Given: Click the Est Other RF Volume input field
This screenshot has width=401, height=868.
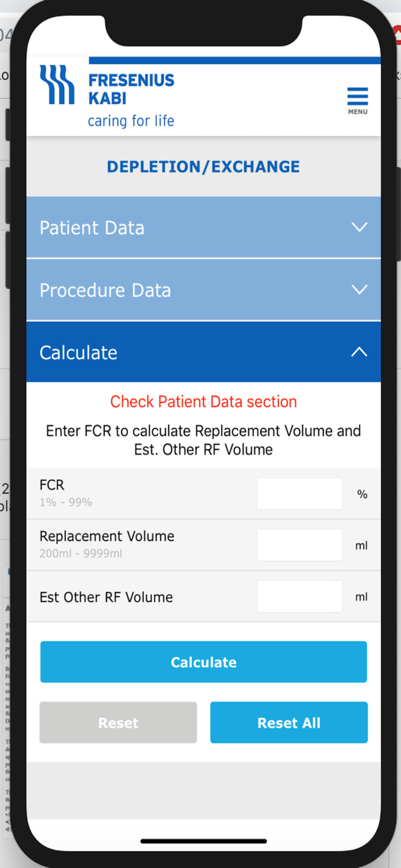Looking at the screenshot, I should [x=299, y=596].
